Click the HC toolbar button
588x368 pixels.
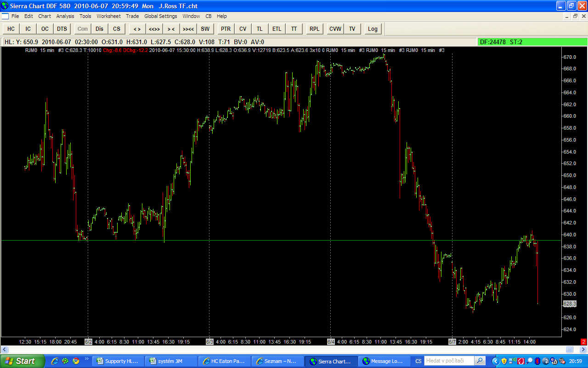point(11,29)
